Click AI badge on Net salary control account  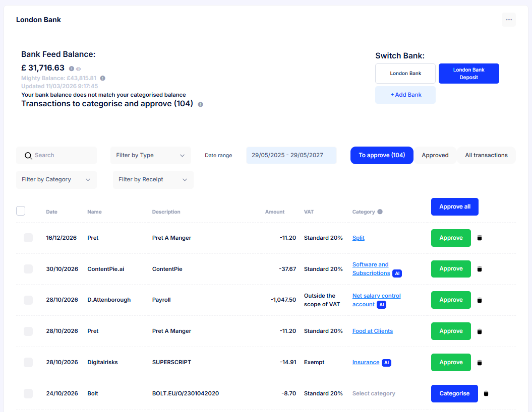[381, 305]
